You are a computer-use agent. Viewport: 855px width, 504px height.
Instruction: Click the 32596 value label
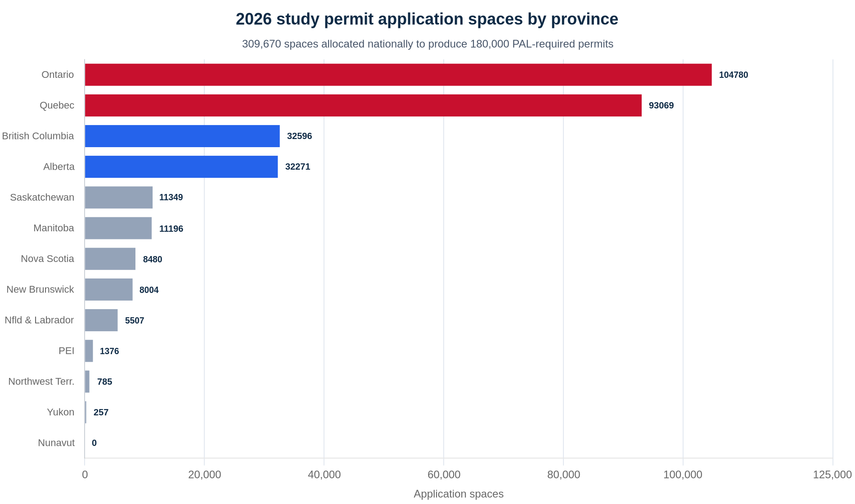(x=299, y=136)
